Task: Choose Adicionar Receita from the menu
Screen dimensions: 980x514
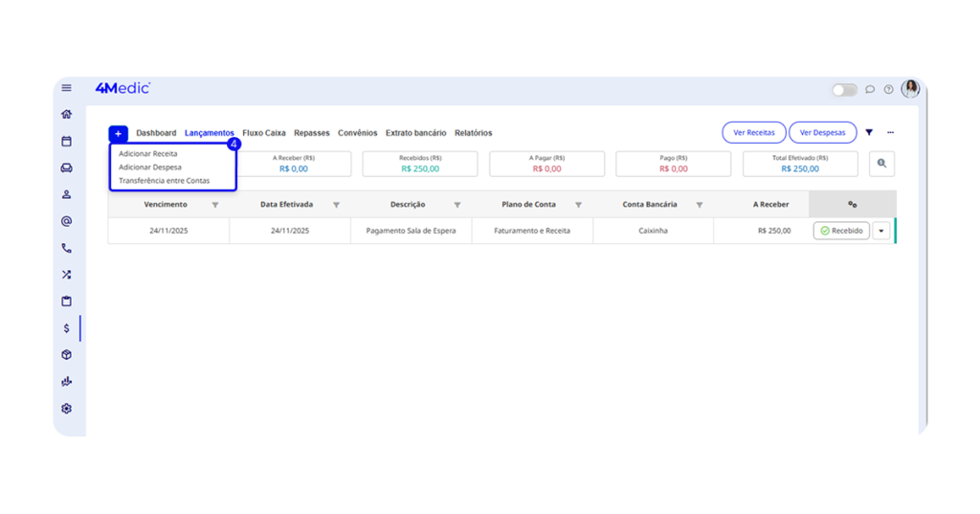Action: (147, 153)
